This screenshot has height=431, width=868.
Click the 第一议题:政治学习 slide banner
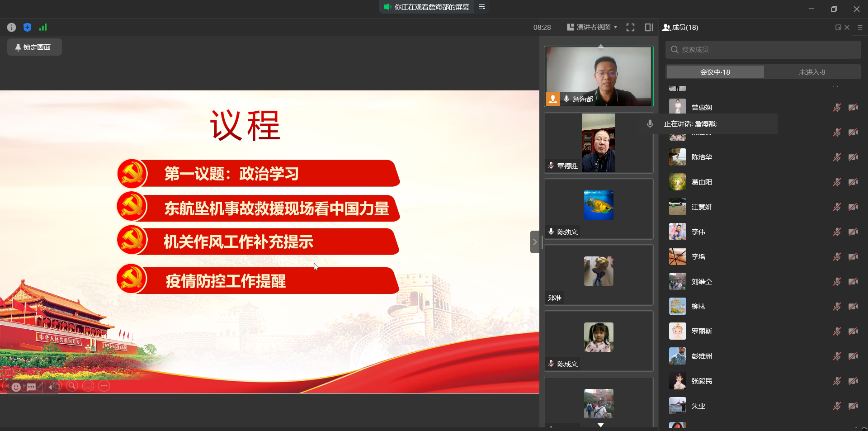[259, 174]
